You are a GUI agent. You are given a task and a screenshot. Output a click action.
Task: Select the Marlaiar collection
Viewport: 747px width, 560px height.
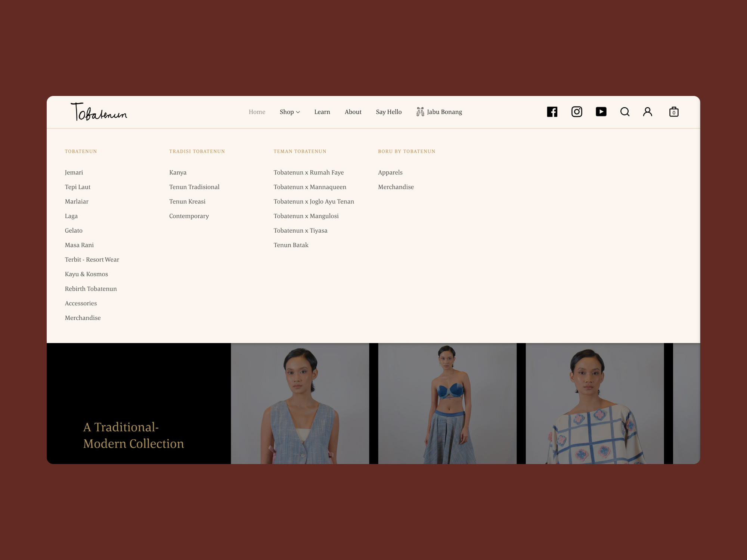tap(77, 202)
